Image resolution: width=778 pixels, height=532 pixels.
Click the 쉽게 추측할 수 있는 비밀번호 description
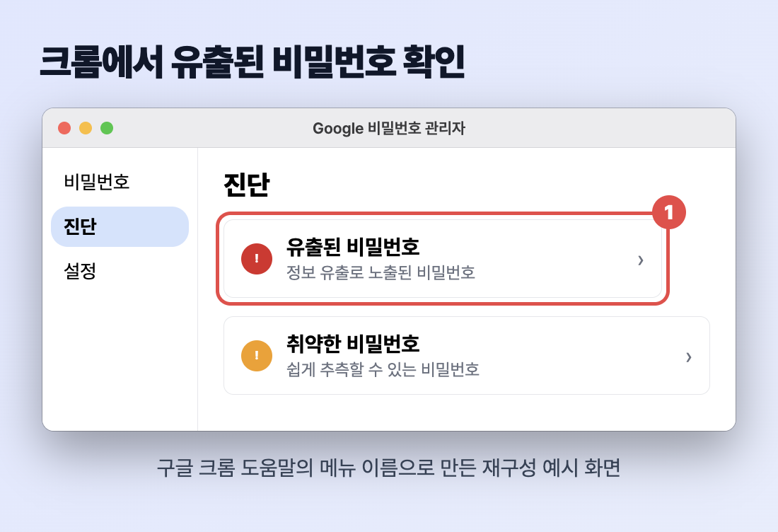(383, 369)
